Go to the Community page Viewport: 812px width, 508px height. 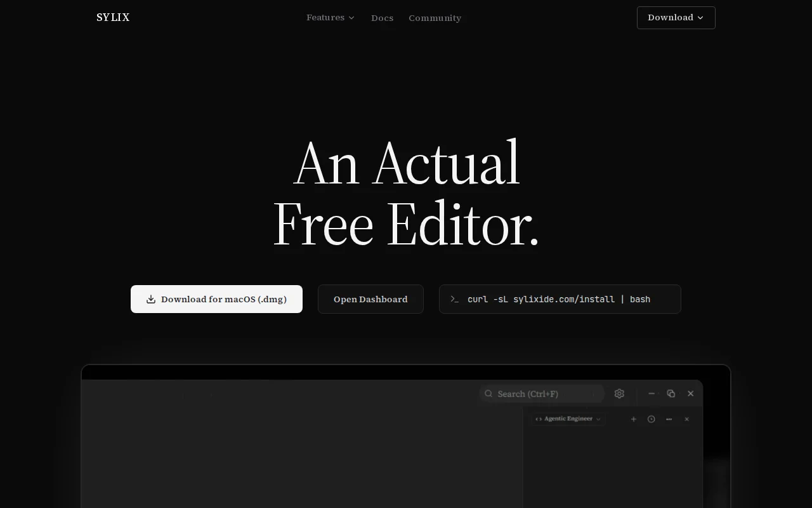point(435,18)
